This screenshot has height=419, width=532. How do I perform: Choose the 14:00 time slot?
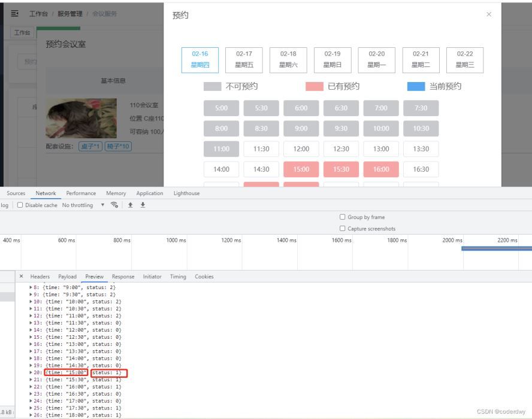[221, 169]
